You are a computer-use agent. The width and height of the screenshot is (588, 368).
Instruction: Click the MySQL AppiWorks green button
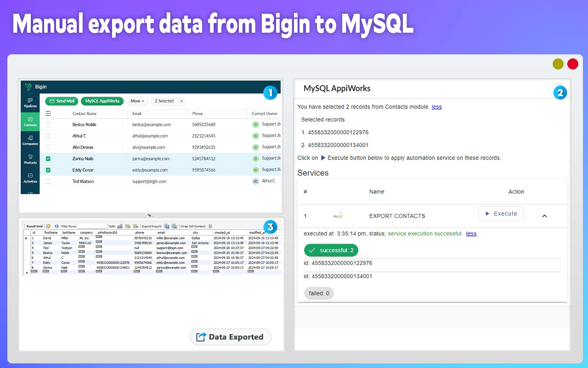(x=102, y=101)
